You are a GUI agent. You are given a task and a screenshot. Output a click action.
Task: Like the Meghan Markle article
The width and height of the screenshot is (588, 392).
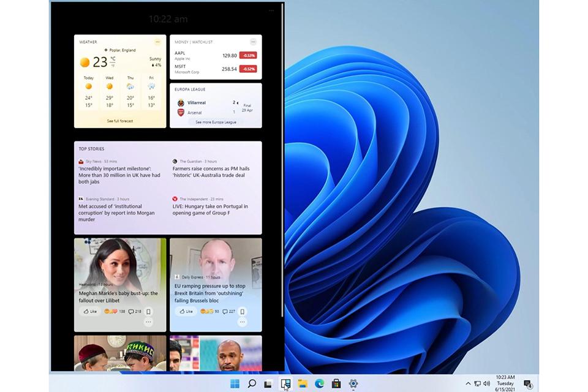click(x=89, y=311)
